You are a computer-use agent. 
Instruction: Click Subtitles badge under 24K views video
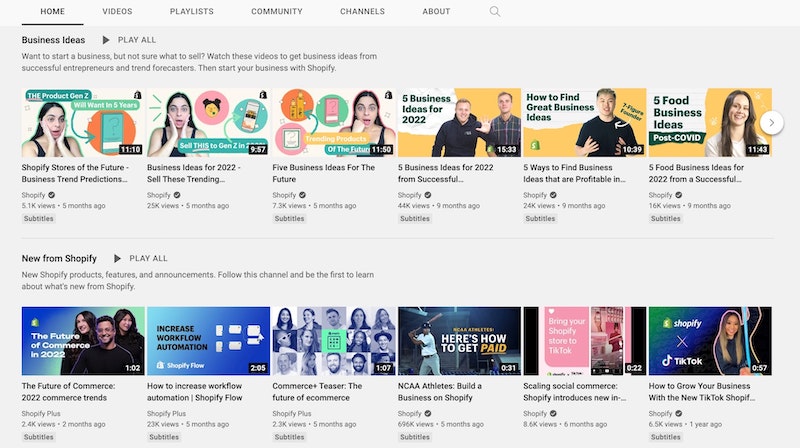540,218
